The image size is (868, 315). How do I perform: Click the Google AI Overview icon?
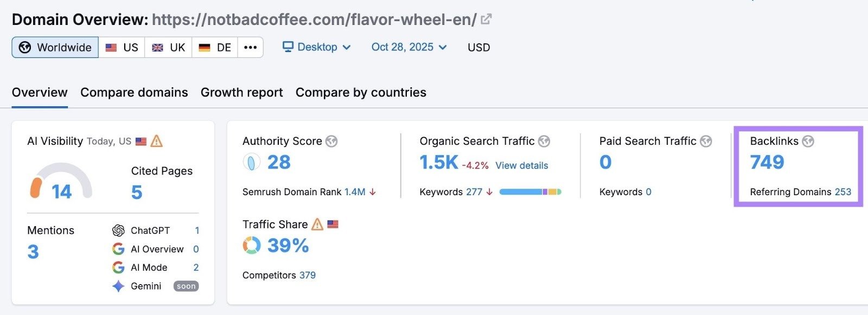[119, 249]
